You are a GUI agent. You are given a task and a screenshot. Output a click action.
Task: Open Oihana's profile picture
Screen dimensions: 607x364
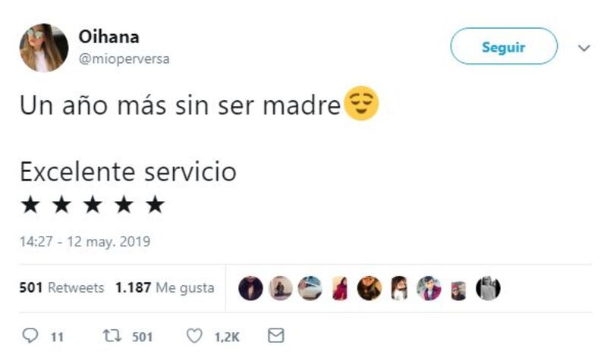44,48
